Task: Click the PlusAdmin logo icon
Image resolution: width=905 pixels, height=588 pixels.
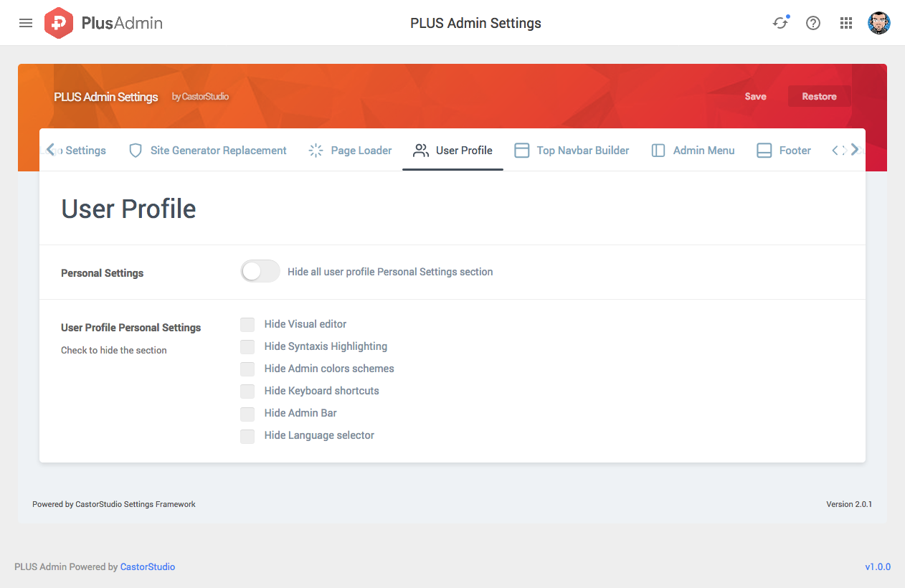Action: (x=59, y=23)
